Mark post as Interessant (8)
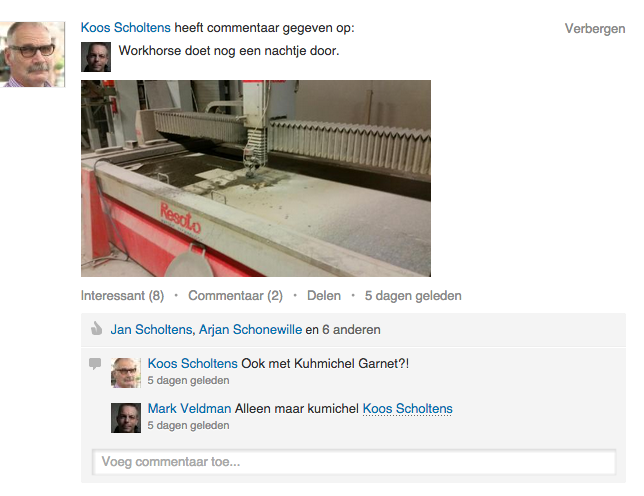Viewport: 644px width, 496px height. tap(122, 296)
